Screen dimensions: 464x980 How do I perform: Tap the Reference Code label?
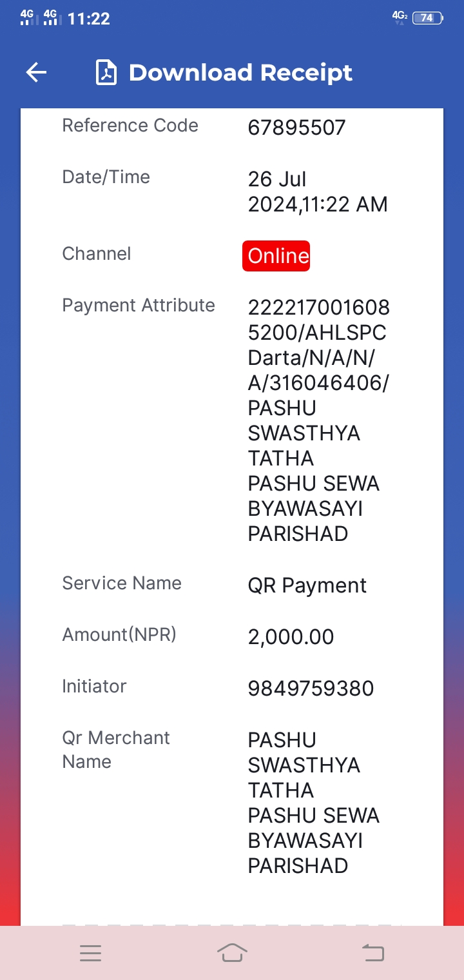(130, 125)
